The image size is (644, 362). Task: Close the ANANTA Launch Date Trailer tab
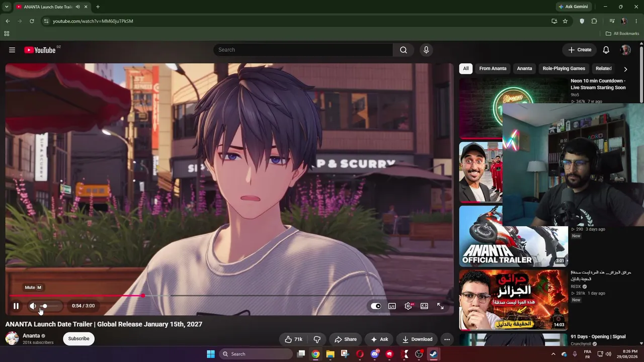pos(86,7)
